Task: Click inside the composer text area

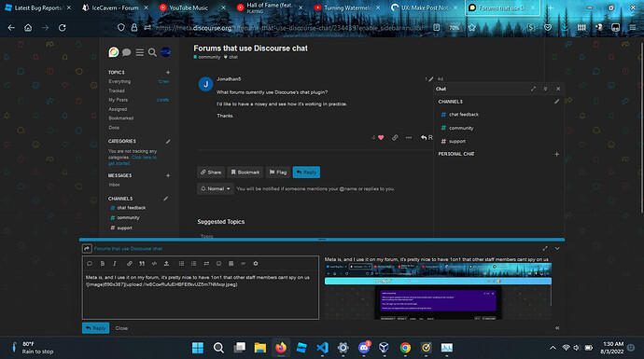Action: [201, 295]
